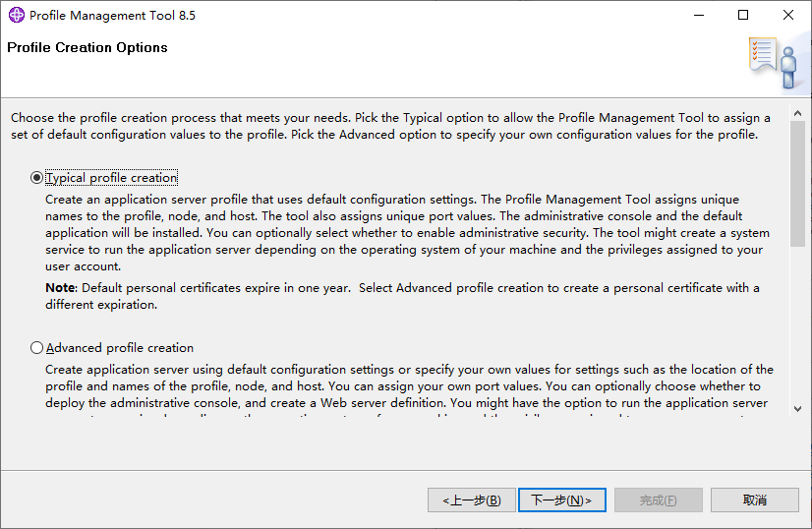Click the Profile Management Tool title bar icon
Image resolution: width=812 pixels, height=529 pixels.
16,16
